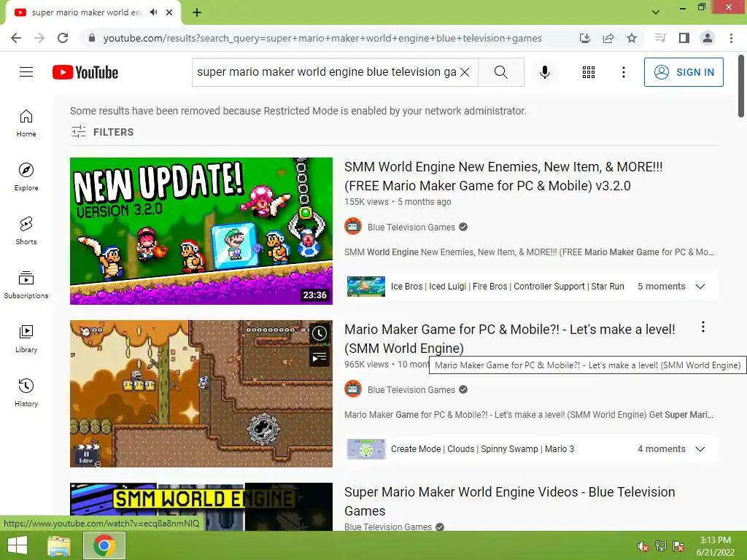This screenshot has height=560, width=747.
Task: Open Shorts in the sidebar
Action: pyautogui.click(x=26, y=231)
